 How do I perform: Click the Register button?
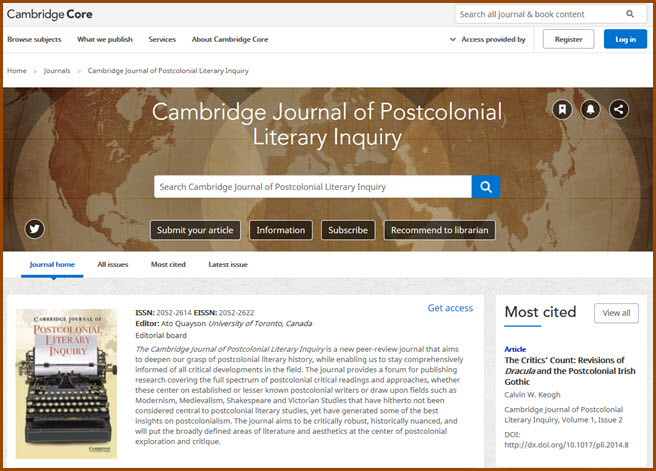point(568,39)
